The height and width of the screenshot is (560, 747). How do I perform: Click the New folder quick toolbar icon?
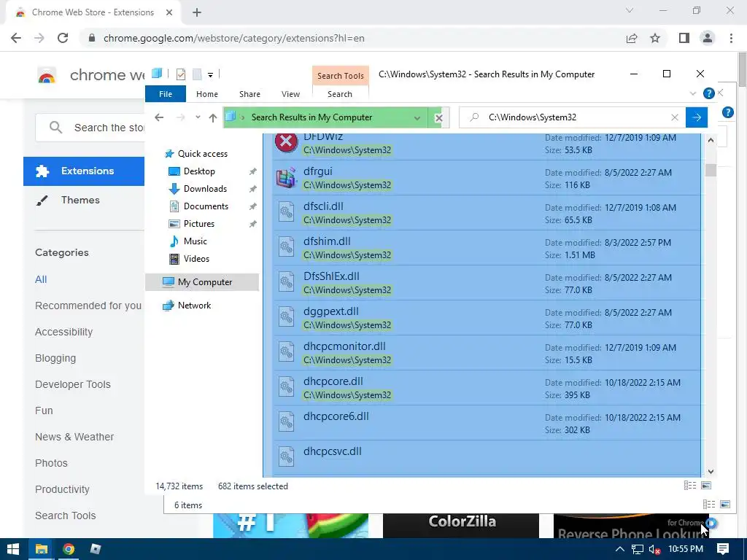[197, 74]
